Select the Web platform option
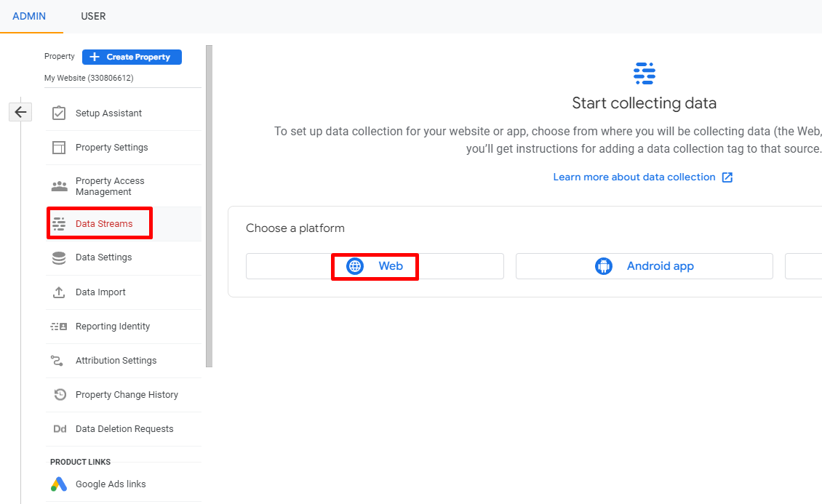The width and height of the screenshot is (822, 504). [375, 266]
